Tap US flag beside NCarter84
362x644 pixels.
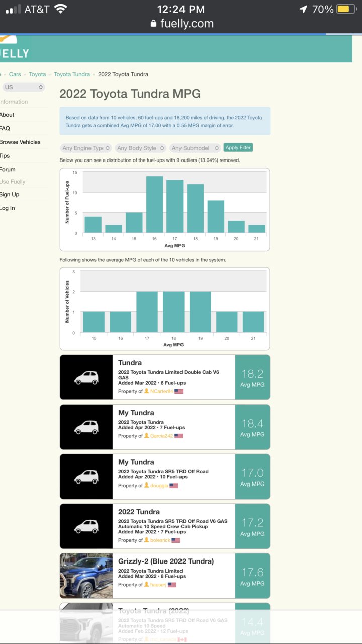pos(179,391)
